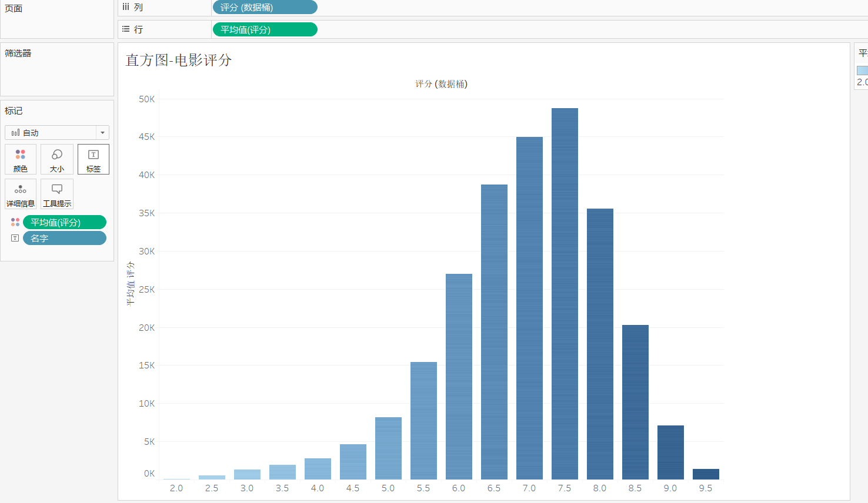868x503 pixels.
Task: Select the bar for rating bin 6.5
Action: click(x=494, y=332)
